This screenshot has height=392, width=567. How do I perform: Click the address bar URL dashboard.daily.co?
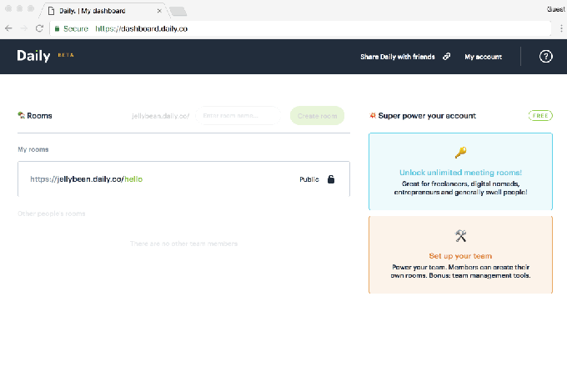[x=142, y=28]
